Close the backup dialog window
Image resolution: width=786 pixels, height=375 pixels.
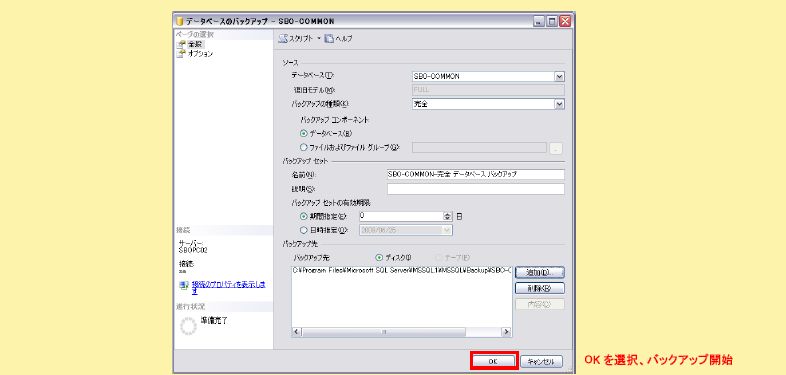click(x=565, y=22)
